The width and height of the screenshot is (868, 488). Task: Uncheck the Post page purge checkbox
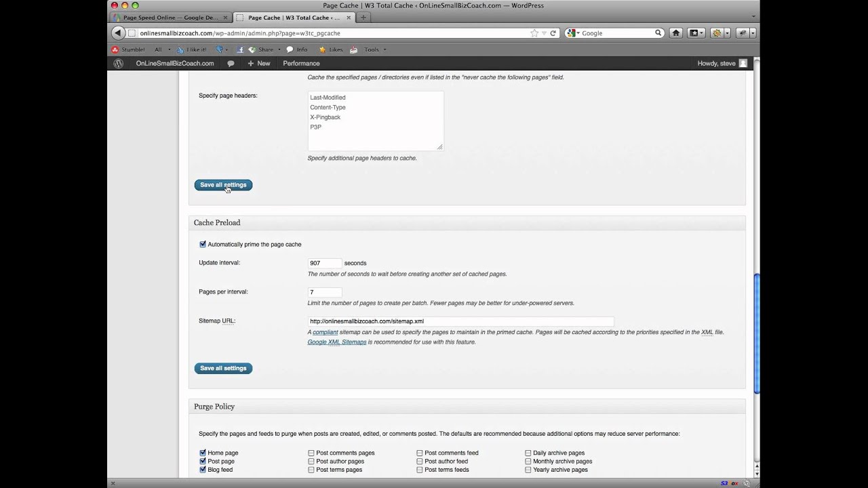click(203, 461)
